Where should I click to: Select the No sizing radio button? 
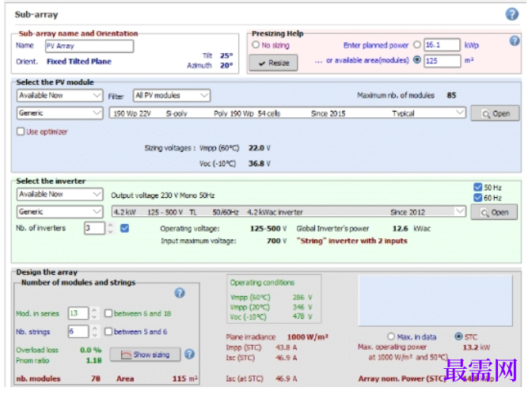(x=256, y=45)
